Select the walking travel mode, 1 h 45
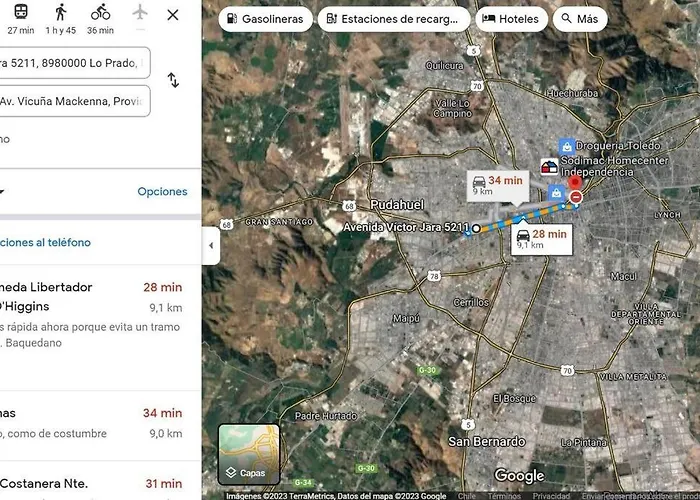 [61, 19]
